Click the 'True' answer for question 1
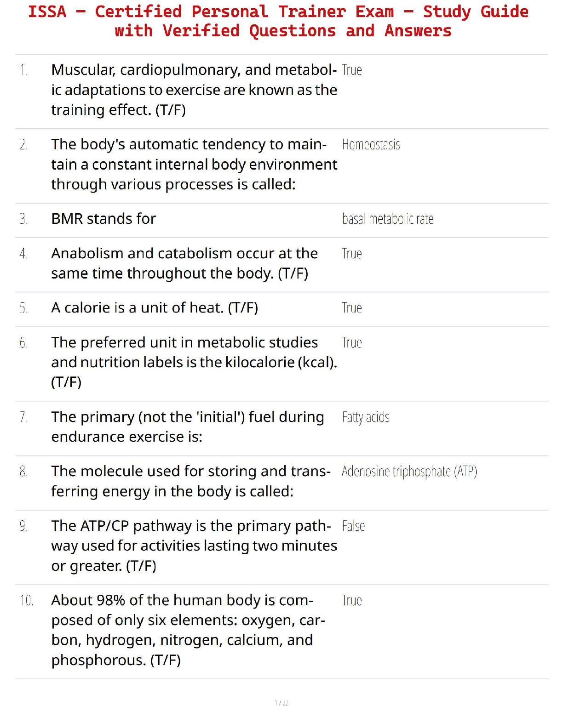 (x=352, y=70)
